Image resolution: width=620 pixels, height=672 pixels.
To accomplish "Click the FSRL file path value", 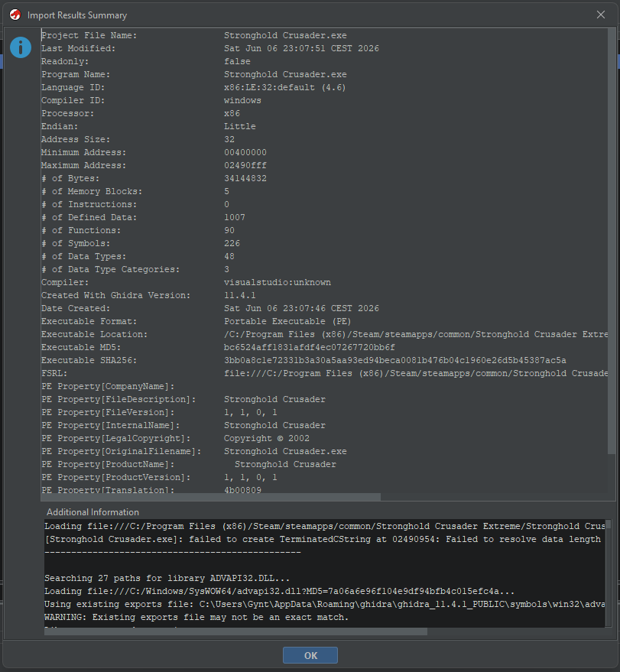I will (x=416, y=373).
